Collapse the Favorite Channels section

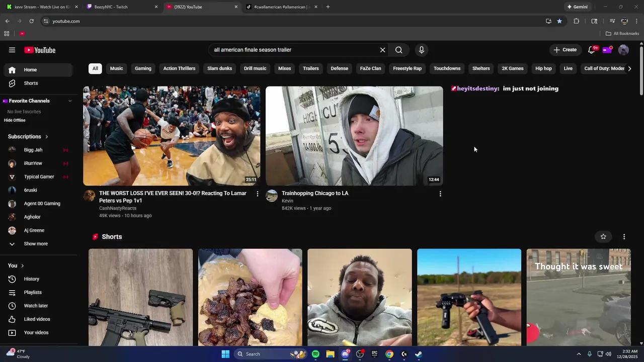click(70, 101)
